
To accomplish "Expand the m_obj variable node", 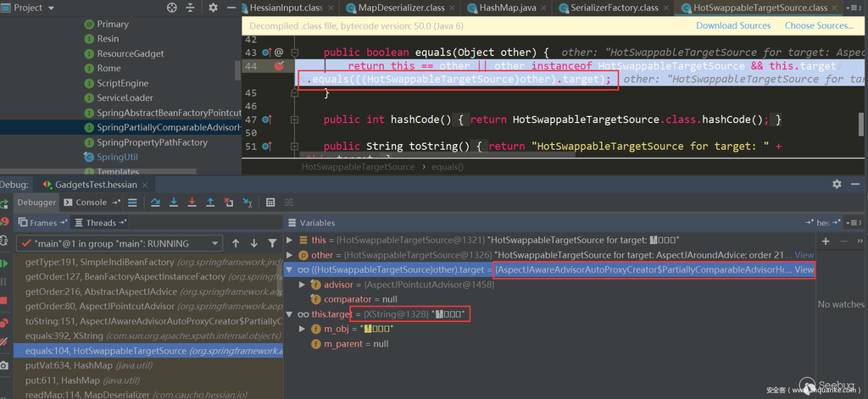I will (303, 329).
